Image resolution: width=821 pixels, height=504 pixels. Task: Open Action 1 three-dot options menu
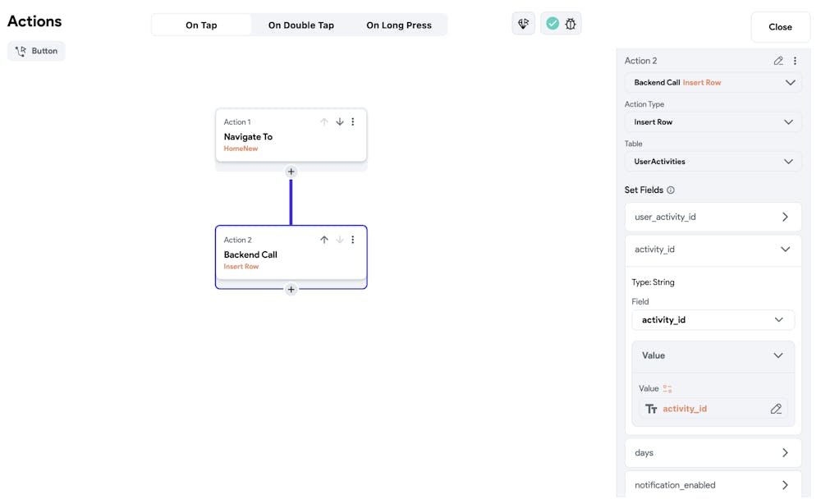[x=353, y=121]
